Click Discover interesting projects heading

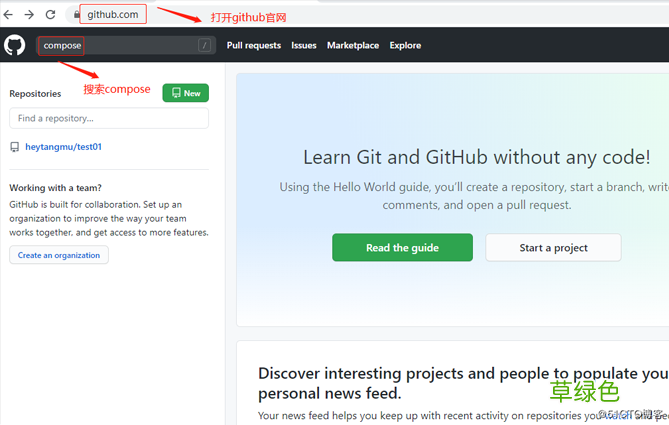463,383
